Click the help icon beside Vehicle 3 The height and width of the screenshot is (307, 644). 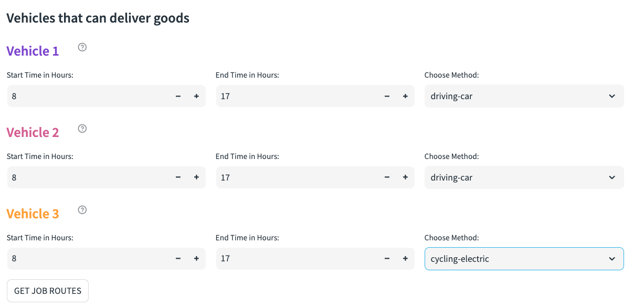[x=82, y=210]
